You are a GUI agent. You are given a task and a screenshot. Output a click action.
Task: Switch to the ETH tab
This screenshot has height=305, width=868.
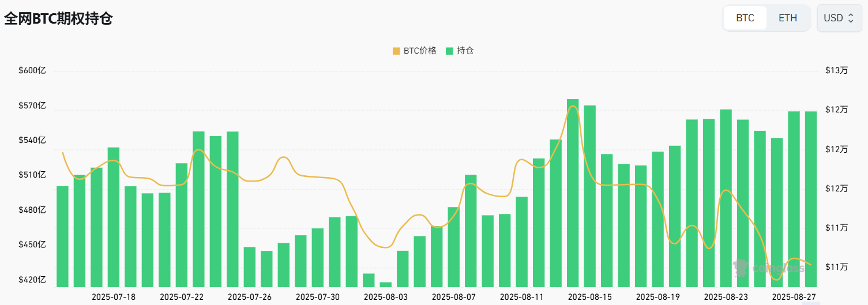click(788, 18)
